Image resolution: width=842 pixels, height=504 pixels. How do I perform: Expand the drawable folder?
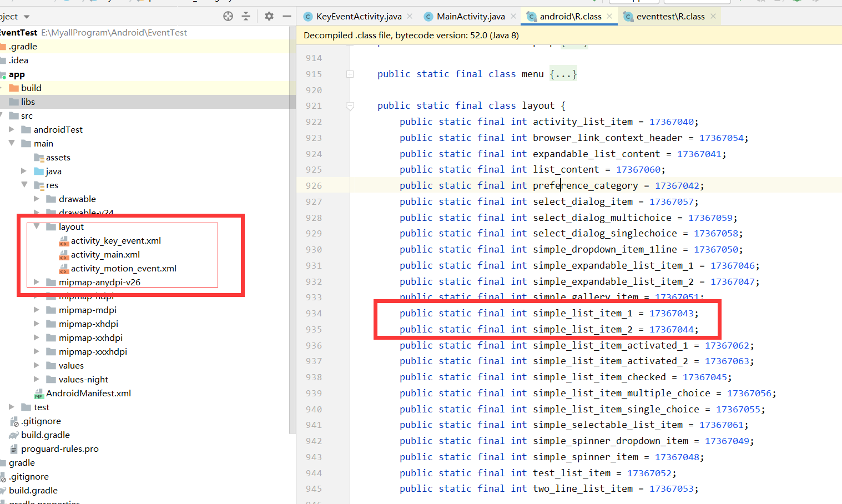click(x=37, y=199)
